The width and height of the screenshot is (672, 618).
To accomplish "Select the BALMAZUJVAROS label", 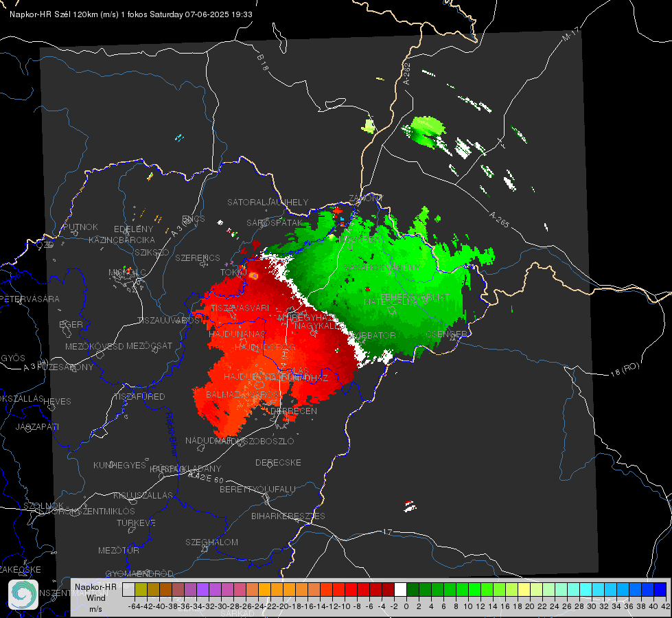I will click(x=242, y=394).
